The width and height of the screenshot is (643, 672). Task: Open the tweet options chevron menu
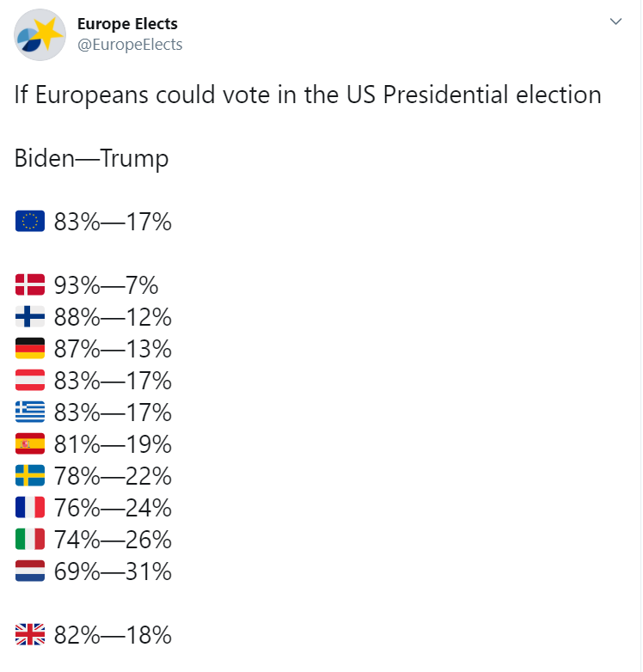click(x=615, y=21)
